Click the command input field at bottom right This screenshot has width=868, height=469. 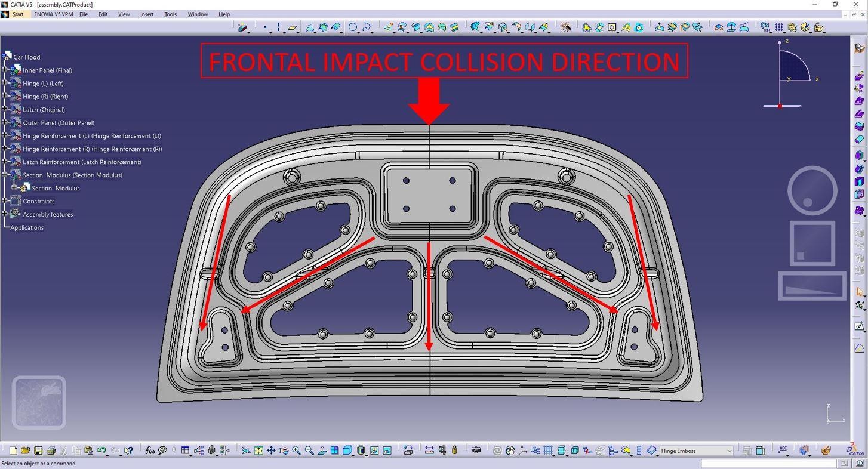(769, 463)
